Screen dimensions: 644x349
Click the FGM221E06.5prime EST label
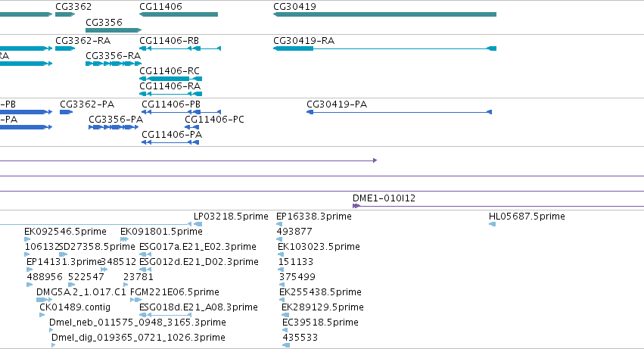(x=175, y=292)
